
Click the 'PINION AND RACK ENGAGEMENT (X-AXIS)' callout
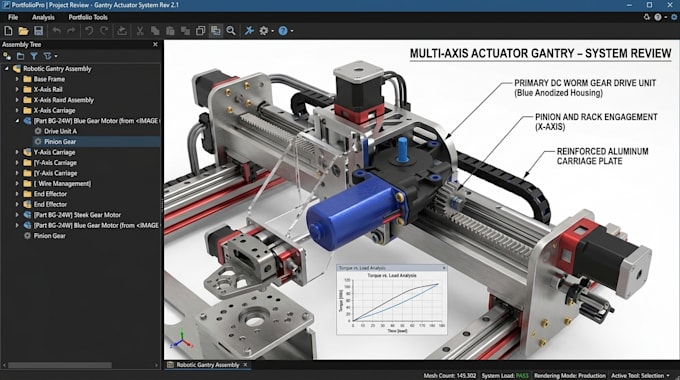click(596, 122)
